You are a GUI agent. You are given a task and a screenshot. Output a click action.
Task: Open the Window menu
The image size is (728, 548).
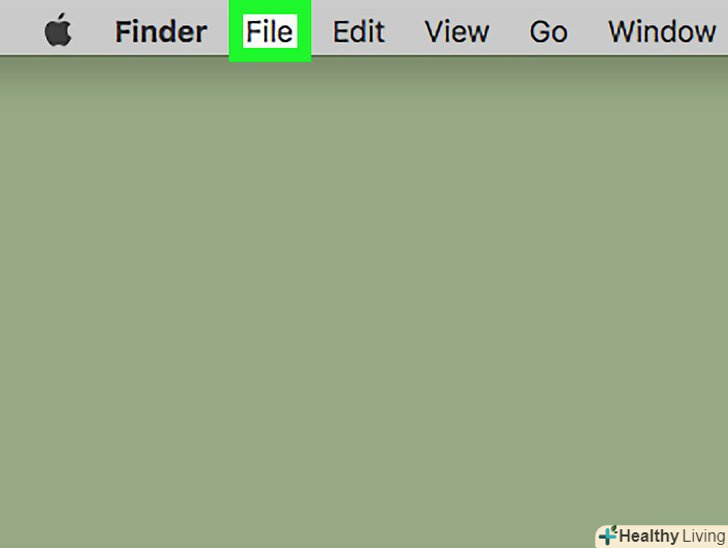662,32
